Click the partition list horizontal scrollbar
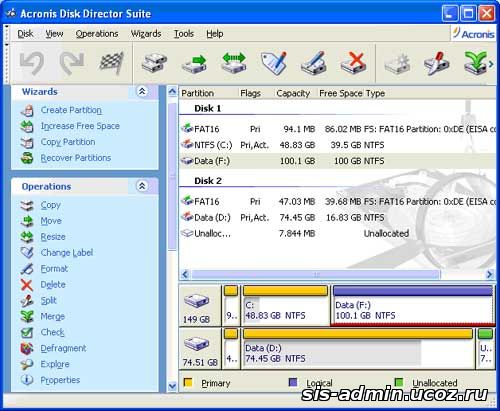Viewport: 500px width, 411px height. tap(316, 275)
